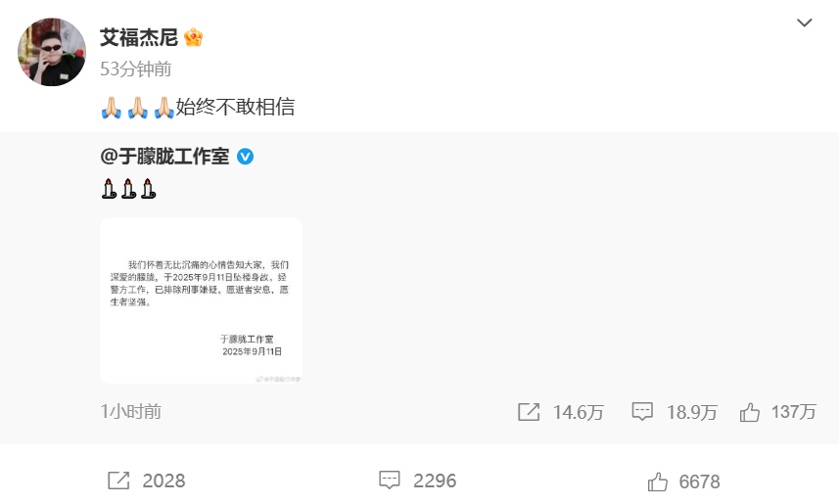
Task: Open the 53分钟前 timestamp link
Action: click(136, 69)
